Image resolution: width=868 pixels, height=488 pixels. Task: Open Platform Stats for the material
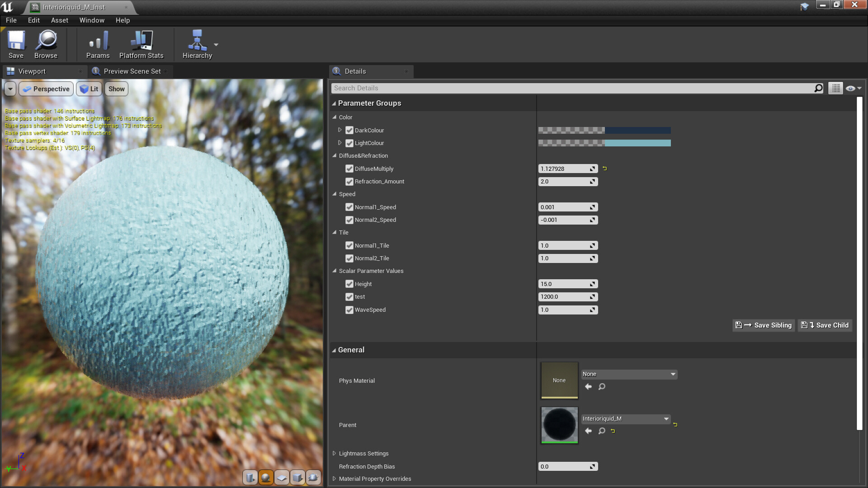pyautogui.click(x=141, y=44)
